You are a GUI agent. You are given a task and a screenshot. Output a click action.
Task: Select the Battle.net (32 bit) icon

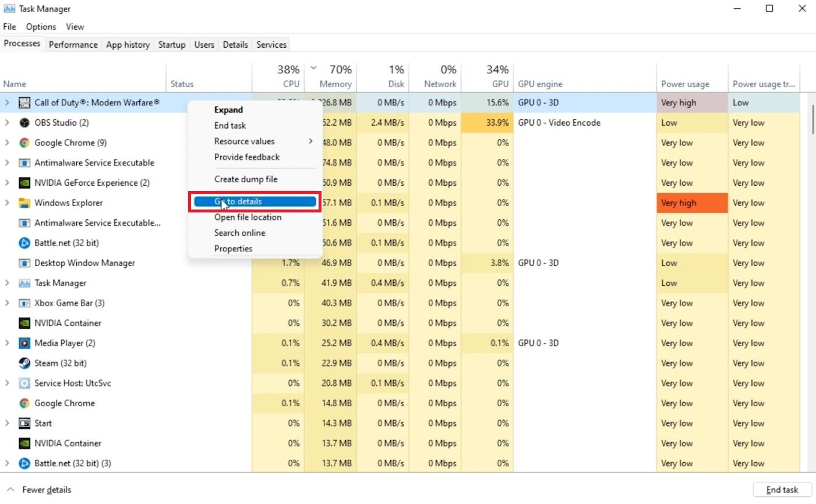point(24,243)
